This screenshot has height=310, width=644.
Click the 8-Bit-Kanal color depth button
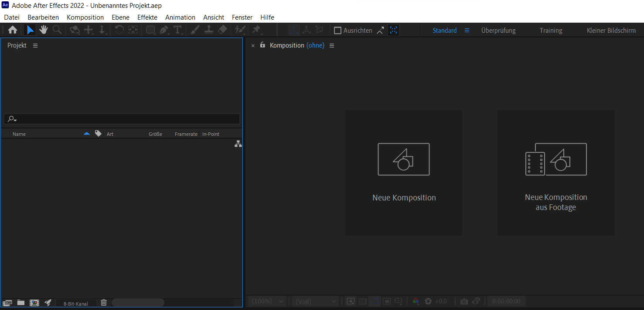point(76,303)
